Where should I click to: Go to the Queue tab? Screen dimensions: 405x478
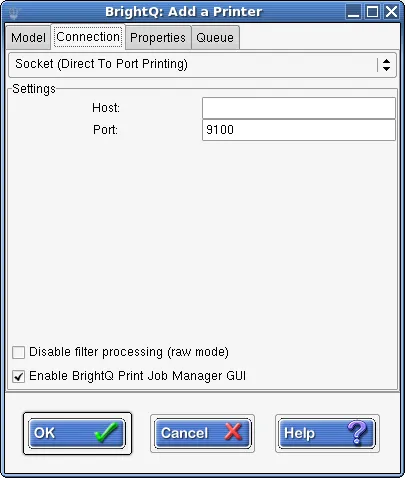point(215,37)
